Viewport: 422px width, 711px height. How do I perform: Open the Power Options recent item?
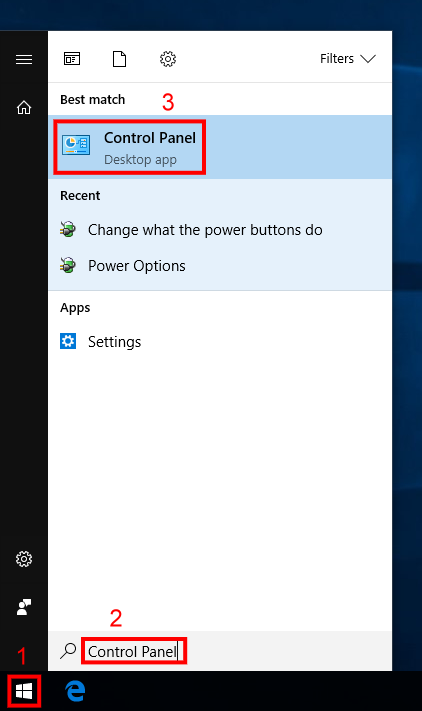click(220, 266)
